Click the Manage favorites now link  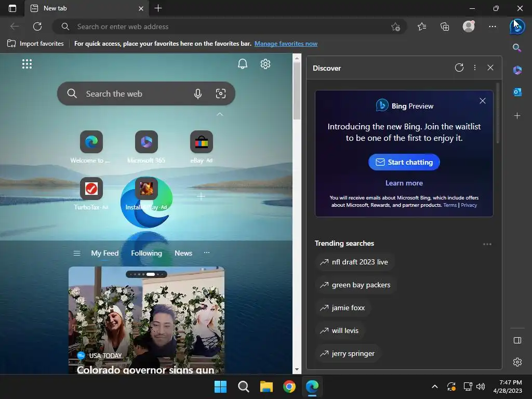(x=286, y=44)
